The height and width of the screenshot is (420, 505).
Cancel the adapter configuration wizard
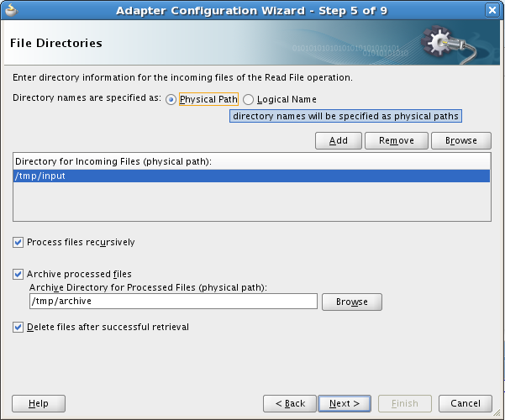pyautogui.click(x=466, y=403)
